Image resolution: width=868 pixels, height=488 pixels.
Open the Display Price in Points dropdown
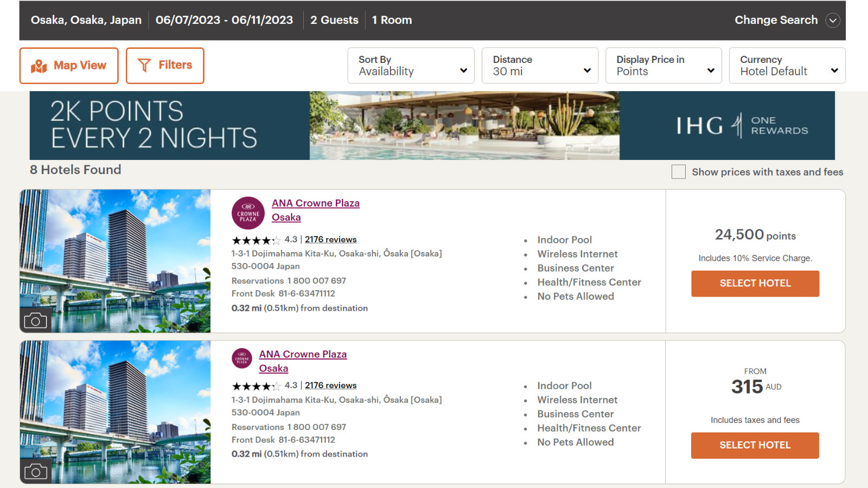[663, 66]
